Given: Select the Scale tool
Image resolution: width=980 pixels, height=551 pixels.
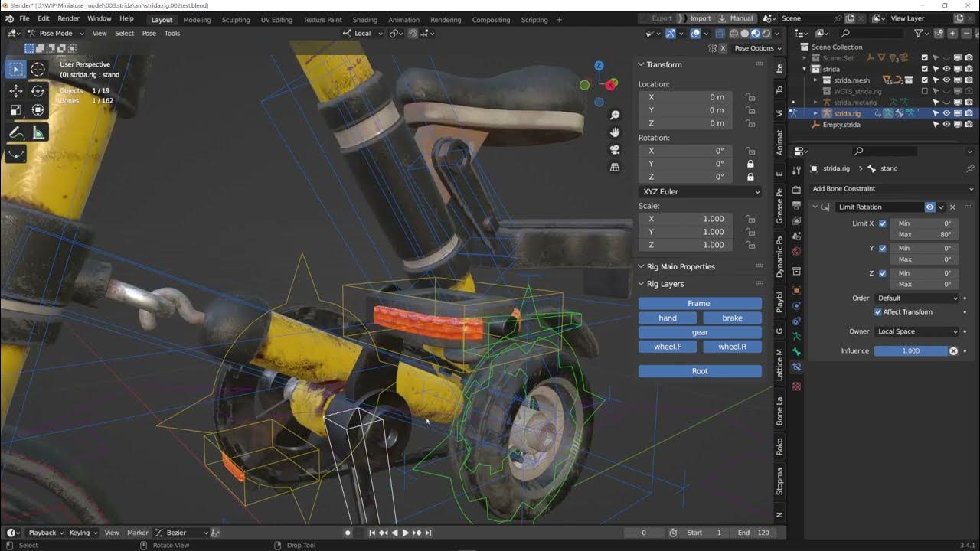Looking at the screenshot, I should tap(16, 110).
